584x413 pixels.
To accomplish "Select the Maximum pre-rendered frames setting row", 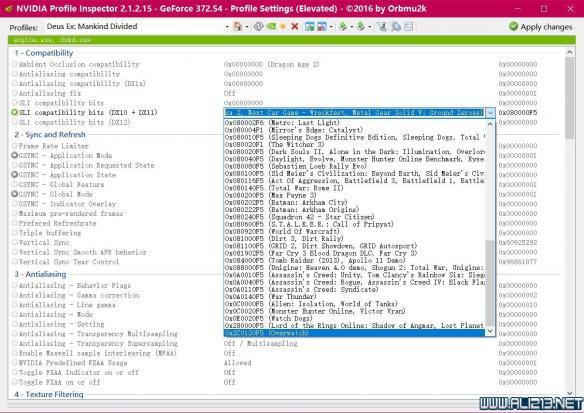I will 286,213.
